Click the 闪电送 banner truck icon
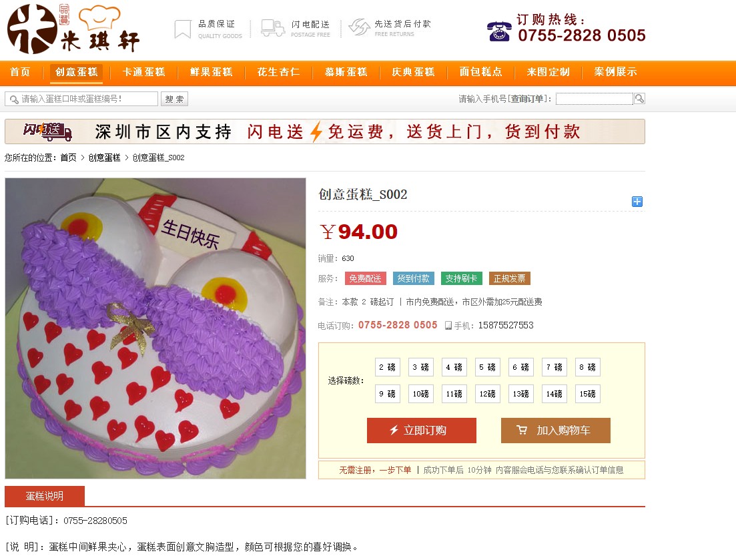 coord(47,131)
